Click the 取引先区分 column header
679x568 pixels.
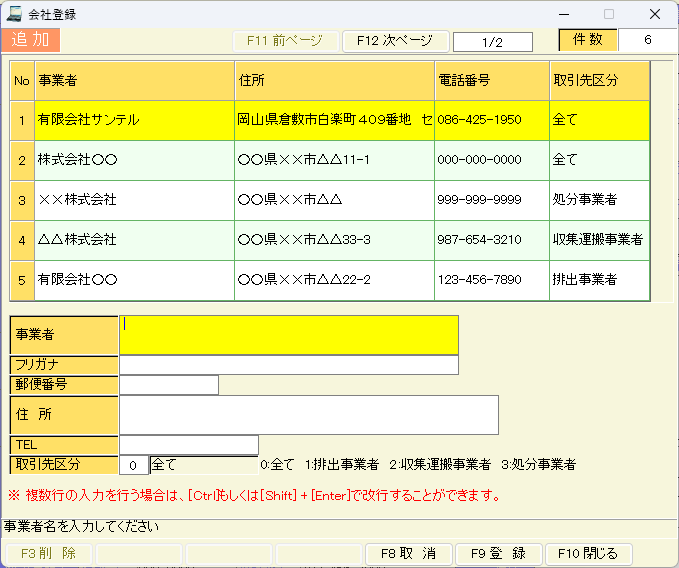pos(599,80)
